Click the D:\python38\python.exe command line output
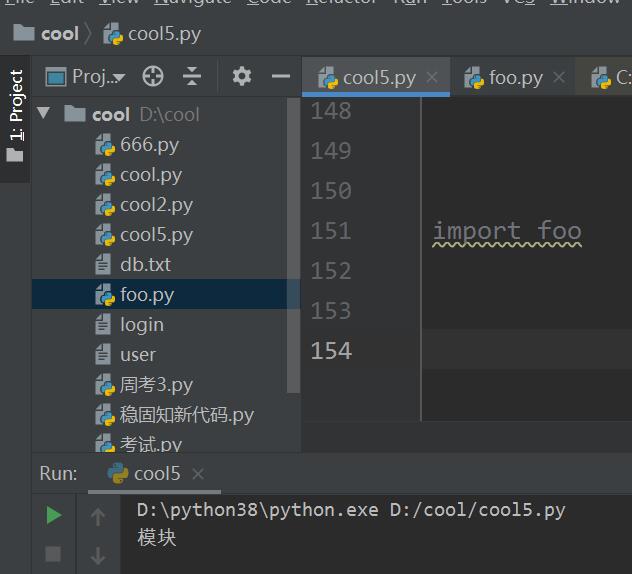The image size is (632, 574). pyautogui.click(x=351, y=510)
